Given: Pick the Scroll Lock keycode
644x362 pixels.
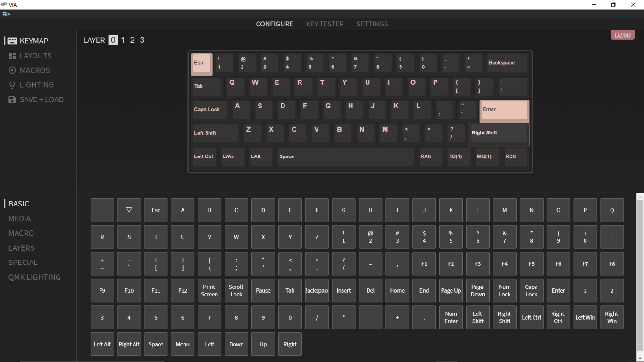Looking at the screenshot, I should 236,290.
